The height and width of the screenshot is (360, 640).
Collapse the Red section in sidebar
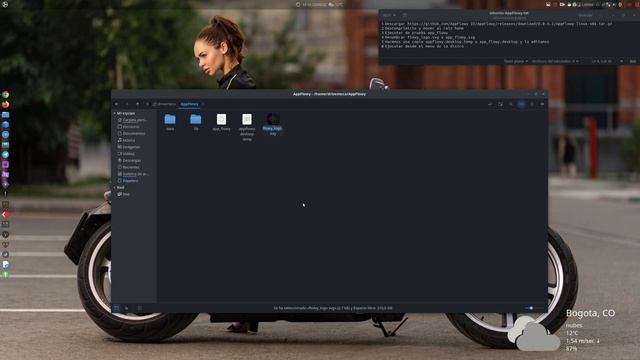click(x=114, y=187)
